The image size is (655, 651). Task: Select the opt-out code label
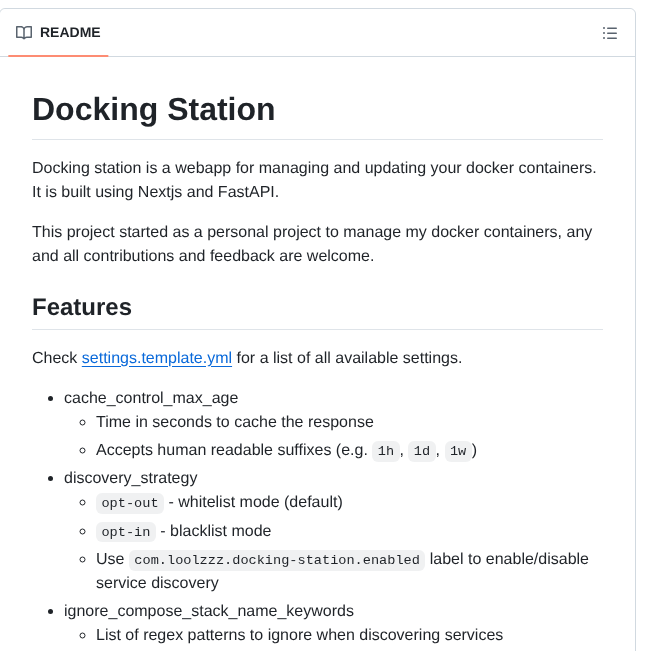pos(130,502)
